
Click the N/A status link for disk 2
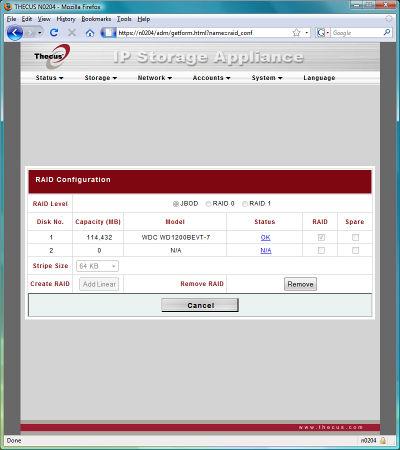pos(266,250)
